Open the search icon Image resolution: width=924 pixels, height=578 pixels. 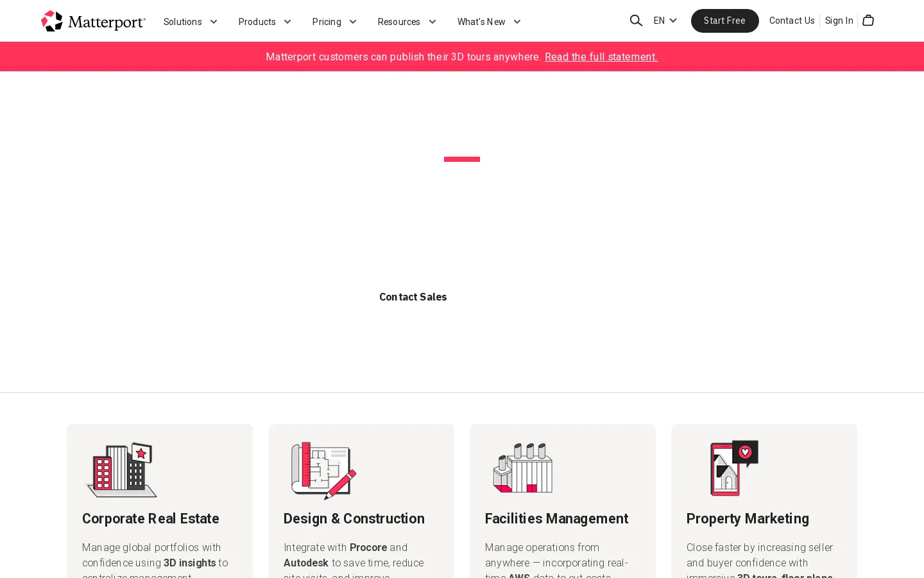(x=636, y=21)
